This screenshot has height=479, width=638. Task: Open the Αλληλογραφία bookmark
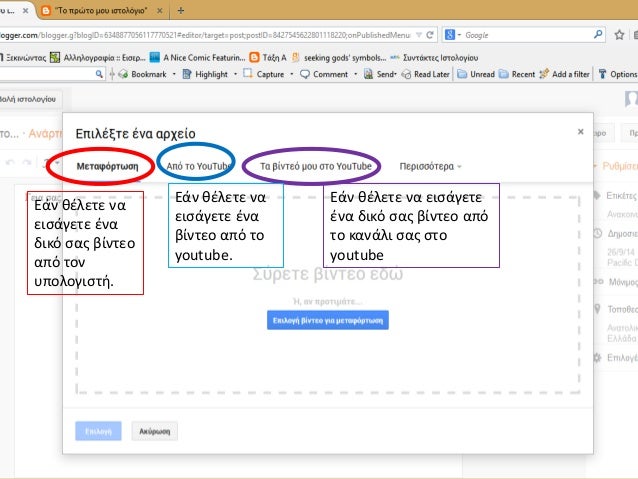click(x=98, y=58)
